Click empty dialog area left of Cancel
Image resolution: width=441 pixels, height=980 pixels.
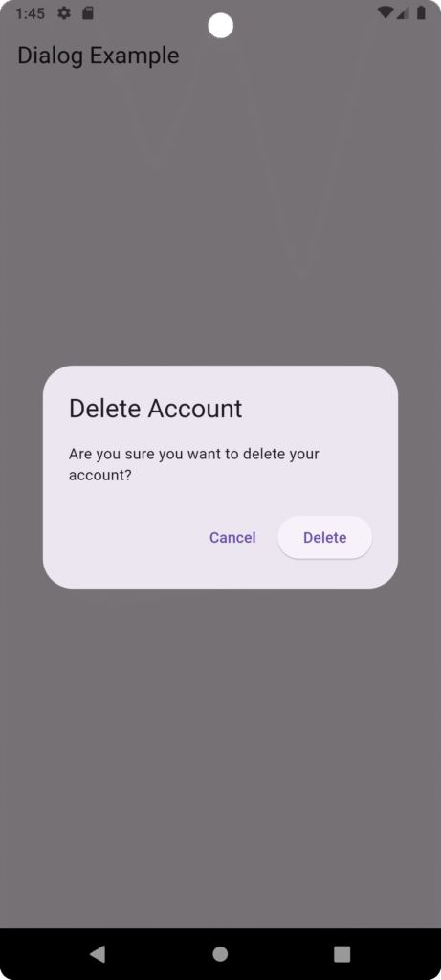coord(125,538)
